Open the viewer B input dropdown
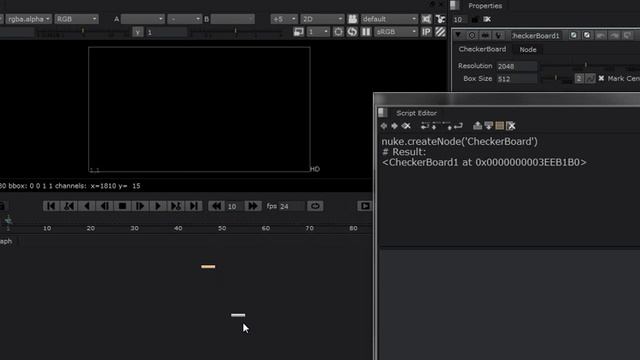The width and height of the screenshot is (640, 360). pos(232,19)
